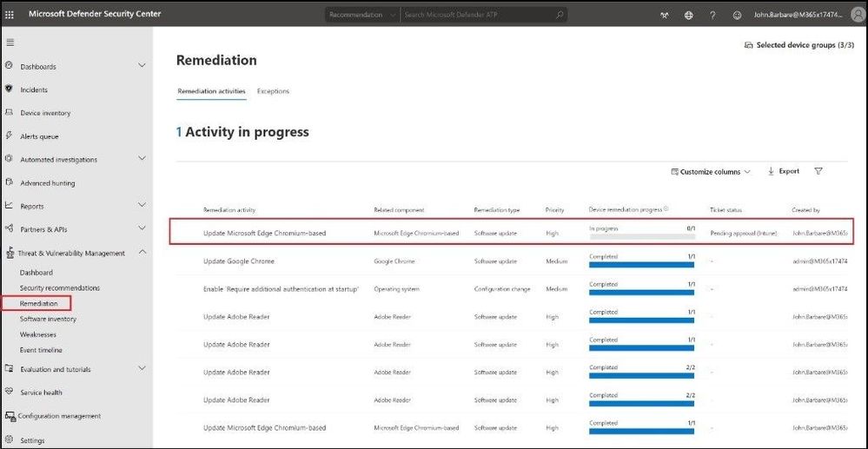Expand the Automated investigations chevron
This screenshot has height=449, width=868.
(142, 158)
